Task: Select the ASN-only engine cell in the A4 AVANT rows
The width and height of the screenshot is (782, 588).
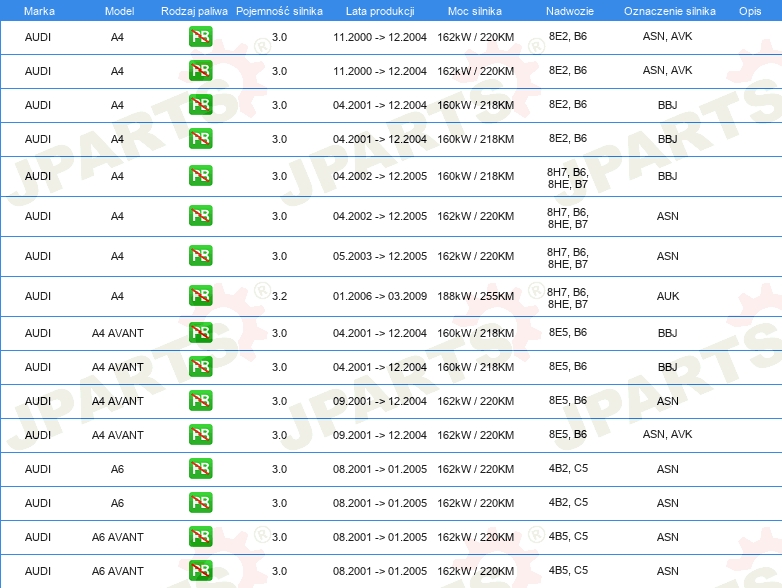Action: pyautogui.click(x=668, y=401)
